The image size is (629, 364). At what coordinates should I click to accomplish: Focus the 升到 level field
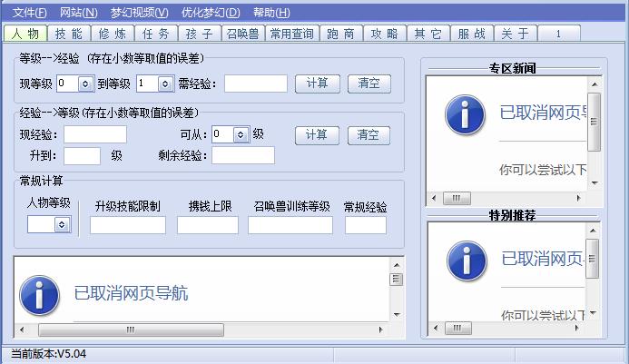coord(82,156)
